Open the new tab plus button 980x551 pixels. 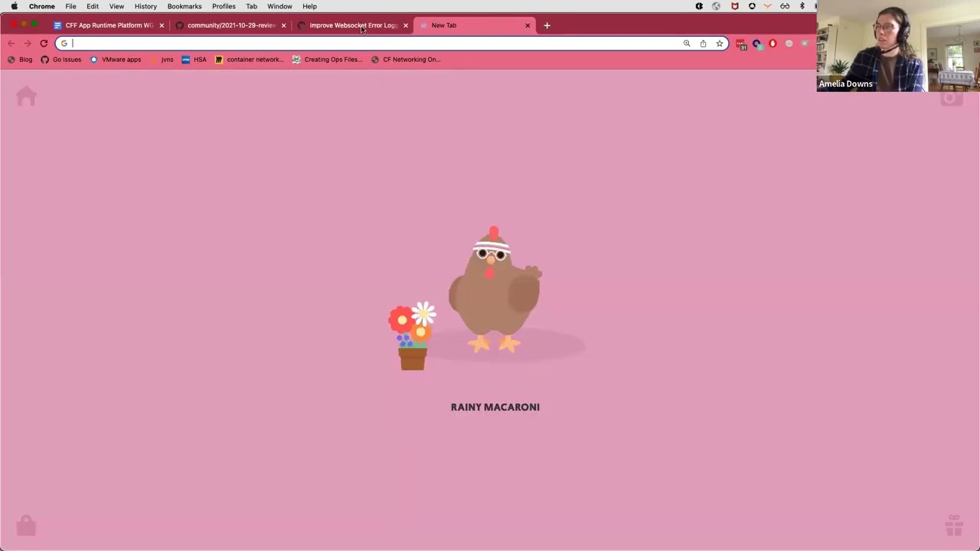point(547,25)
